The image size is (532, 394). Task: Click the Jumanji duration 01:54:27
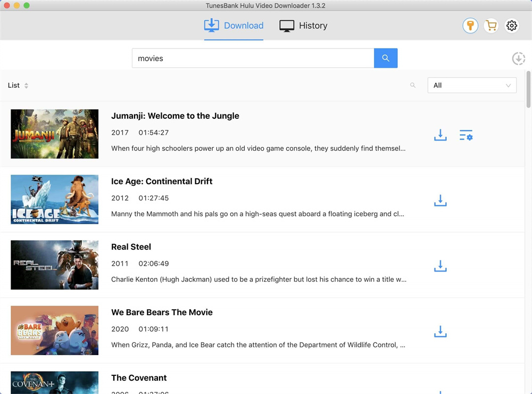[x=153, y=133]
